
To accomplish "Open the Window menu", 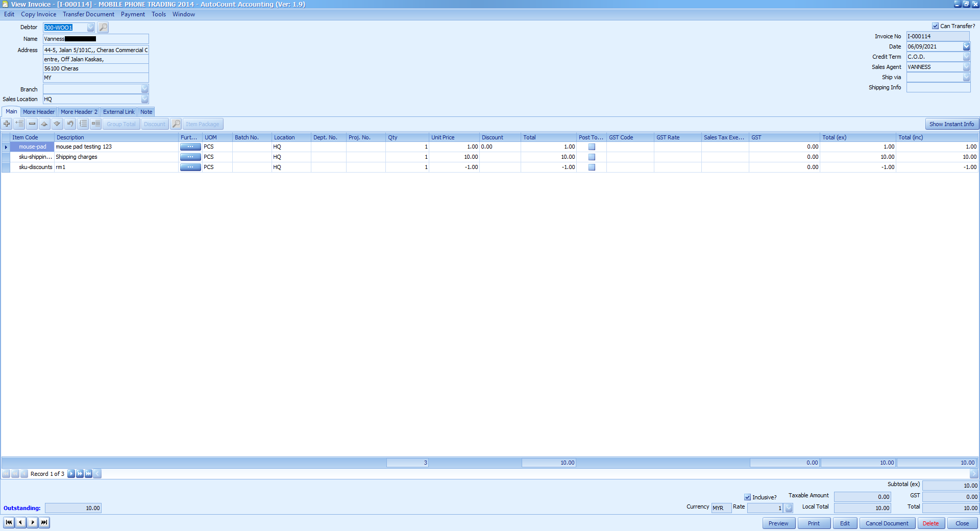I will [184, 14].
